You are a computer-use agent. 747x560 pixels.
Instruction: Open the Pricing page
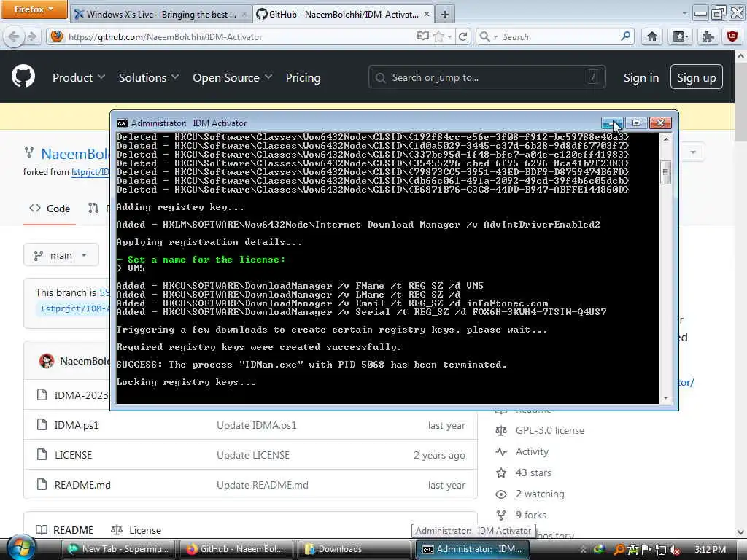click(303, 77)
